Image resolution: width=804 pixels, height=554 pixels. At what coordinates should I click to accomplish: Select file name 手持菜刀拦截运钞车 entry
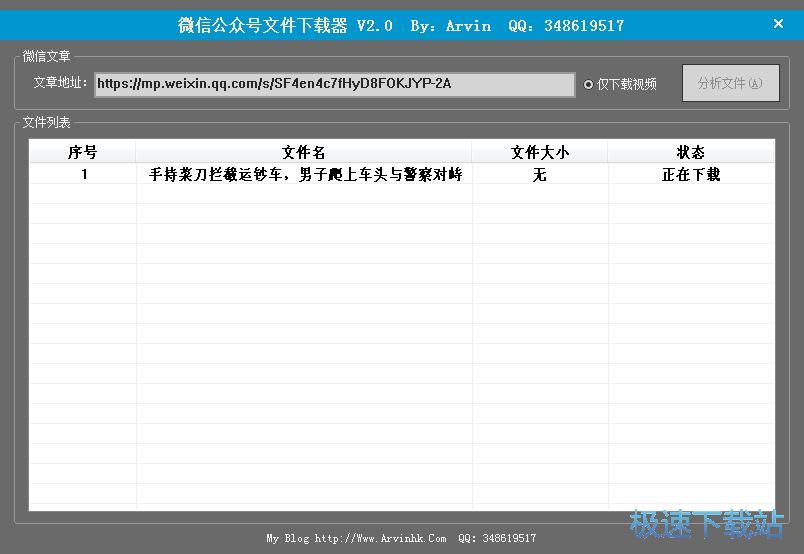pos(306,174)
